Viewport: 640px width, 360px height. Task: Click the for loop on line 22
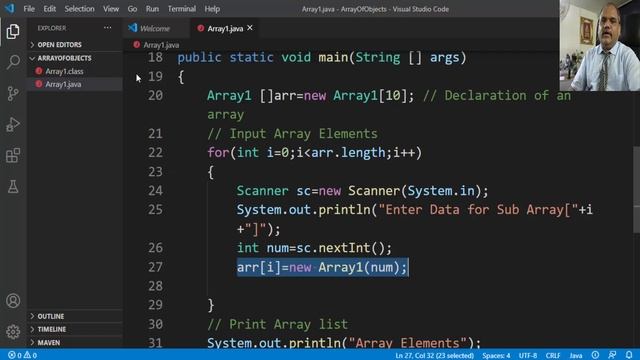(314, 153)
